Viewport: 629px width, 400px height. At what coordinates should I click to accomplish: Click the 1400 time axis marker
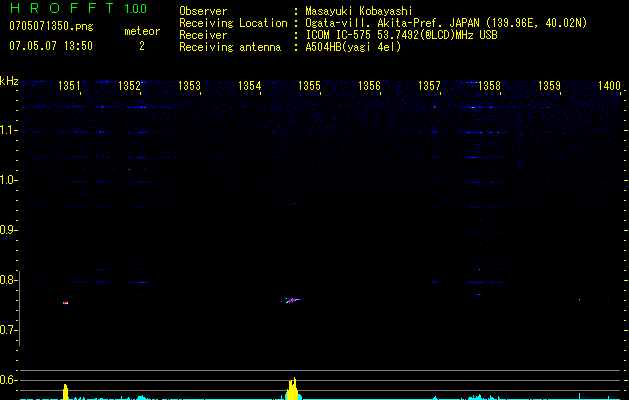[609, 86]
